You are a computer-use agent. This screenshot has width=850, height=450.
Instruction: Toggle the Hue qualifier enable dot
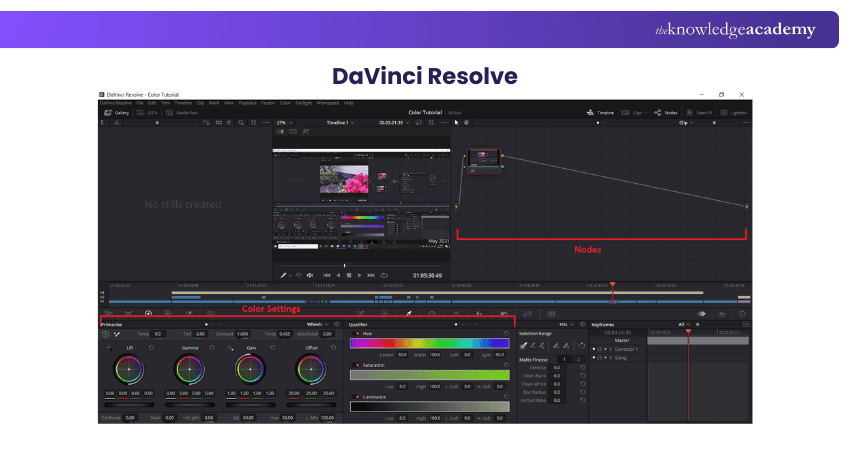(x=357, y=333)
